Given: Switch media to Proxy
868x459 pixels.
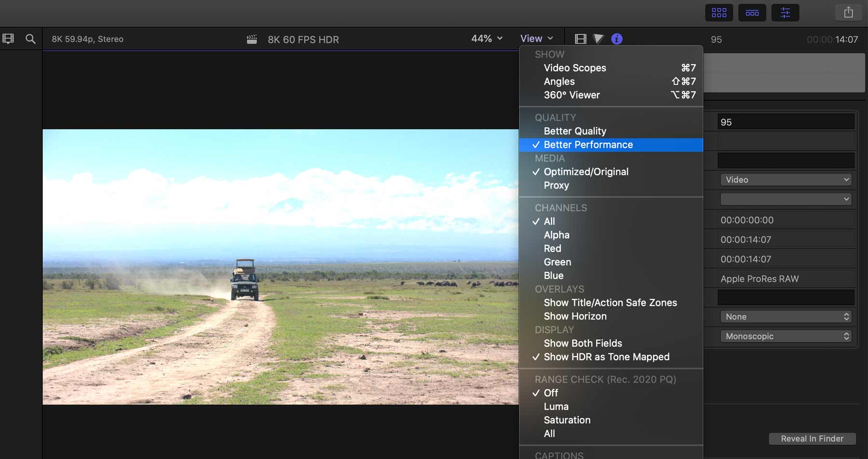Looking at the screenshot, I should tap(611, 185).
